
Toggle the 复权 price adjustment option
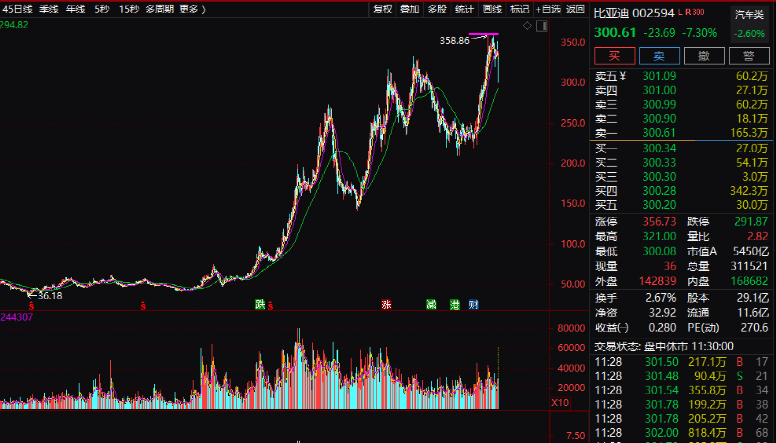[383, 9]
